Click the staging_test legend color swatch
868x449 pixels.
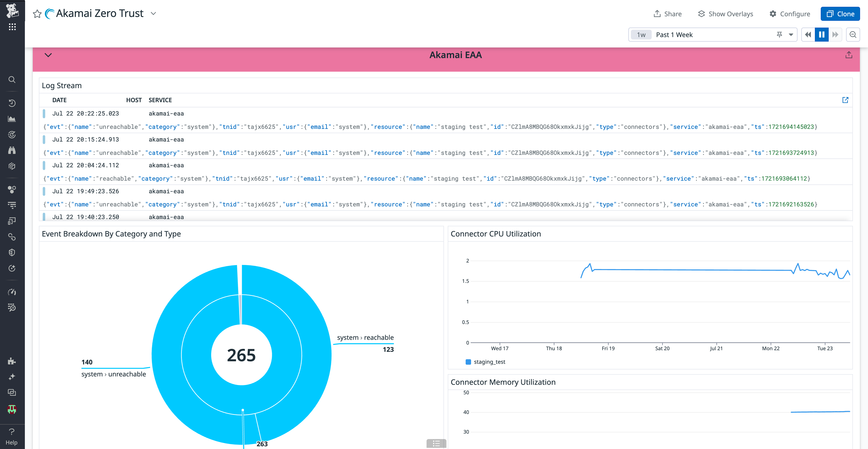coord(468,362)
